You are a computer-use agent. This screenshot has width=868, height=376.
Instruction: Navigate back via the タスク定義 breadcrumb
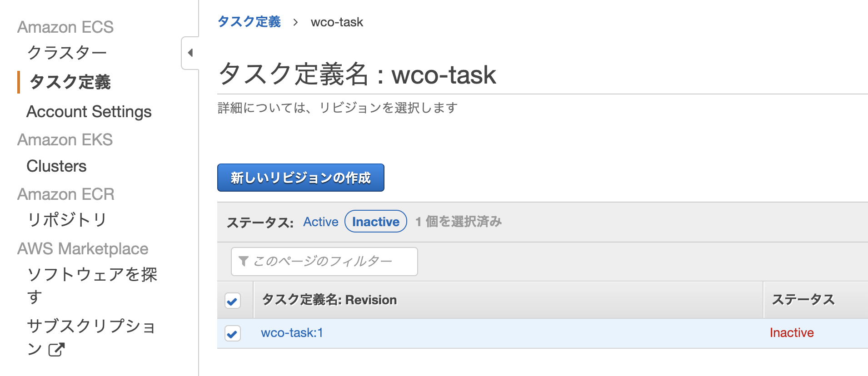coord(249,21)
